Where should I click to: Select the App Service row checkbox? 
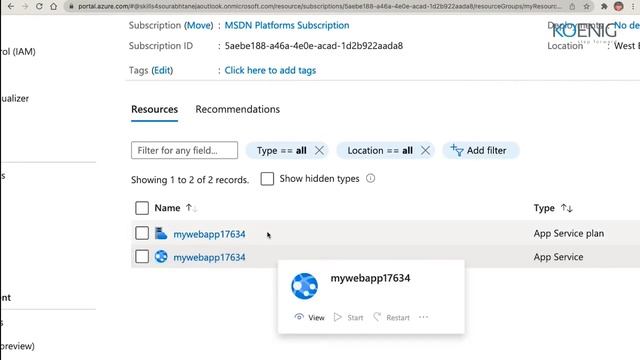click(x=142, y=257)
